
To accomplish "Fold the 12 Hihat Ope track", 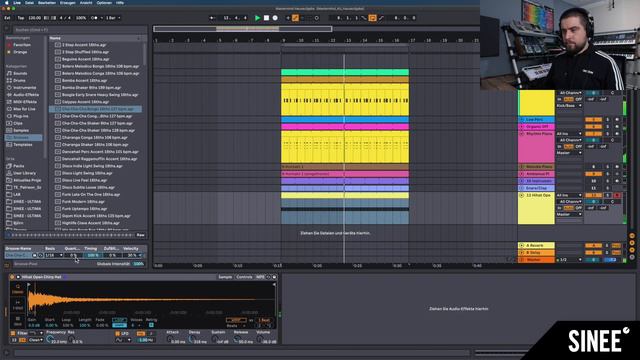I will [522, 196].
